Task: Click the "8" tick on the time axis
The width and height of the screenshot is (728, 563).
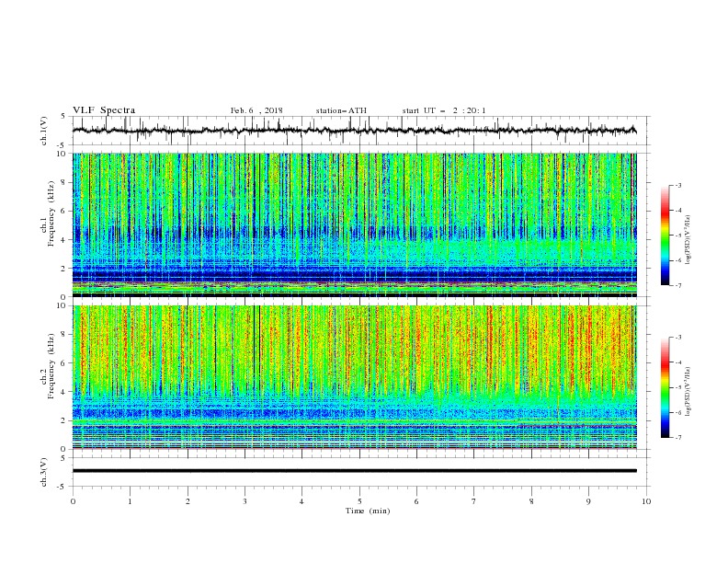Action: point(531,501)
